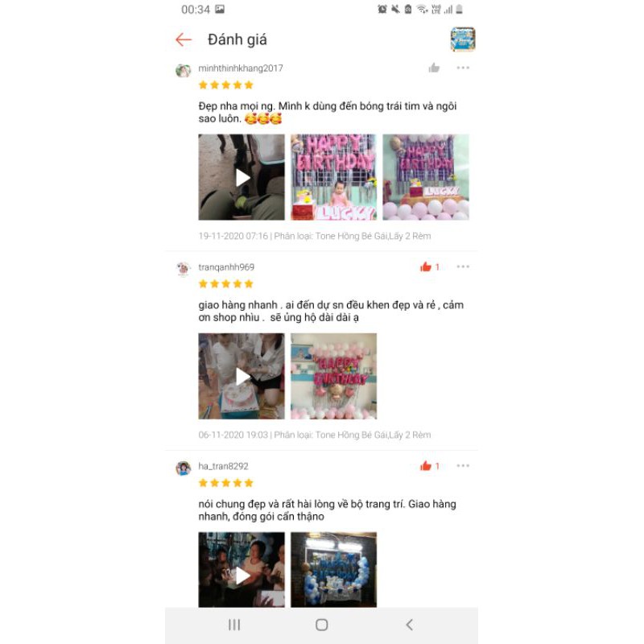Image resolution: width=644 pixels, height=644 pixels.
Task: Open tranqanhh969's username profile
Action: click(x=226, y=267)
